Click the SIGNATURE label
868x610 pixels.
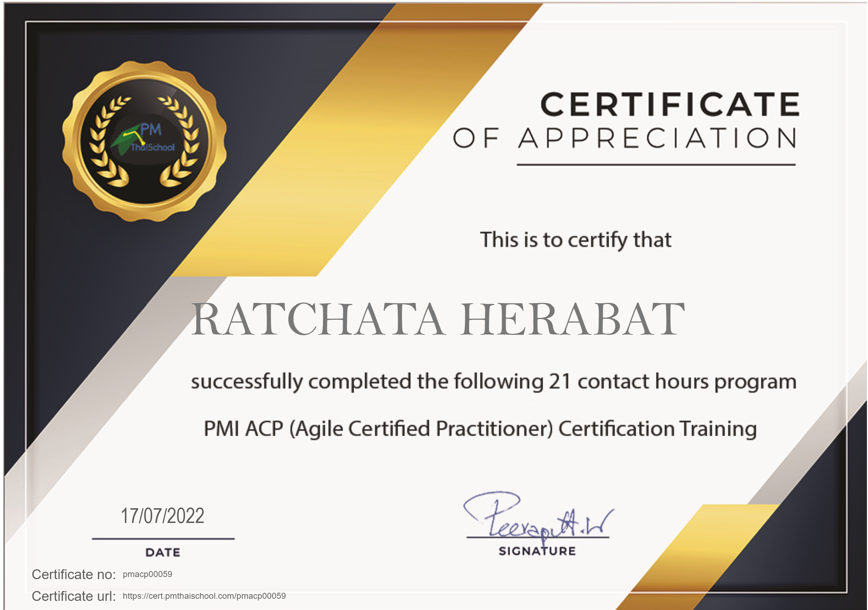point(537,551)
